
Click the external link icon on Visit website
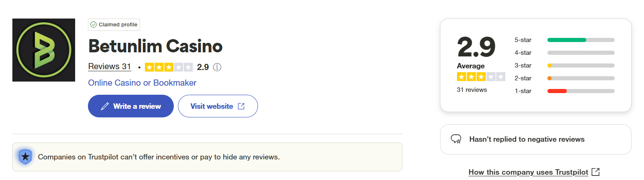pos(241,106)
